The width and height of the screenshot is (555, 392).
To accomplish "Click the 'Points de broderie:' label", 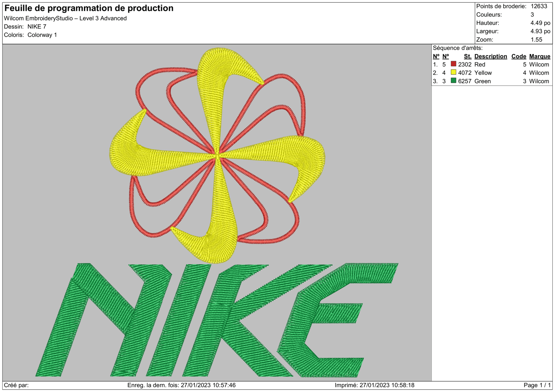I will coord(501,6).
